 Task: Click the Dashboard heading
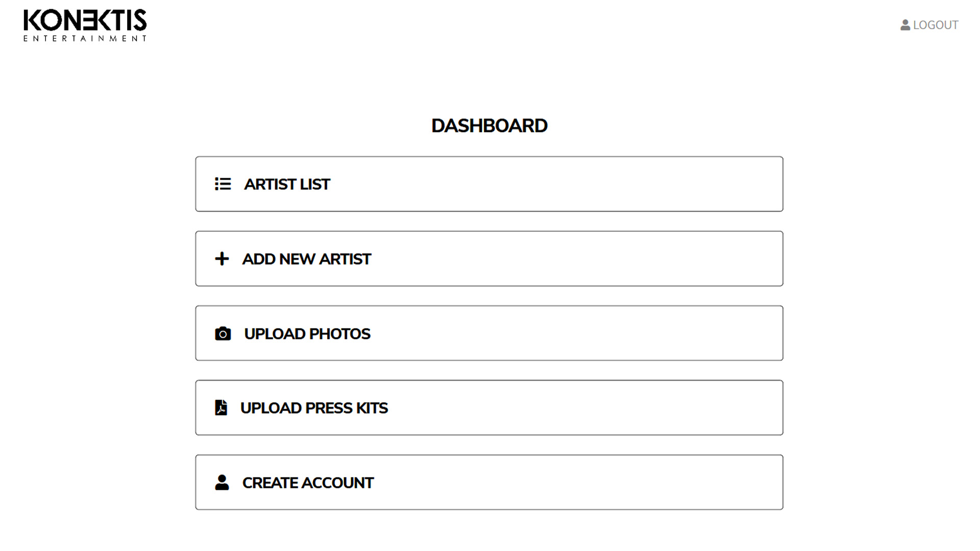[489, 126]
